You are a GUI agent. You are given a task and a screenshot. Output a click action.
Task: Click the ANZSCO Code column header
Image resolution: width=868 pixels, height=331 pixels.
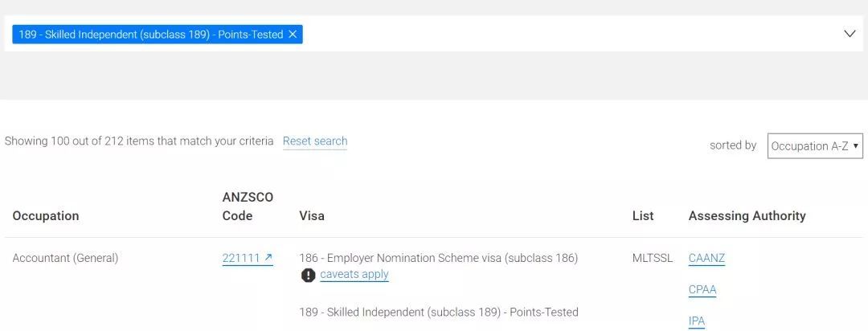(x=248, y=206)
